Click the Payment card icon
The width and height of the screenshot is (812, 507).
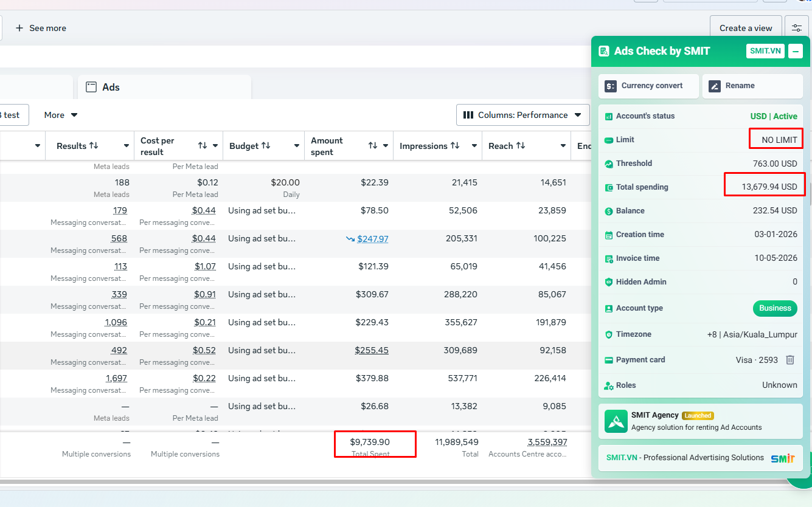click(609, 360)
